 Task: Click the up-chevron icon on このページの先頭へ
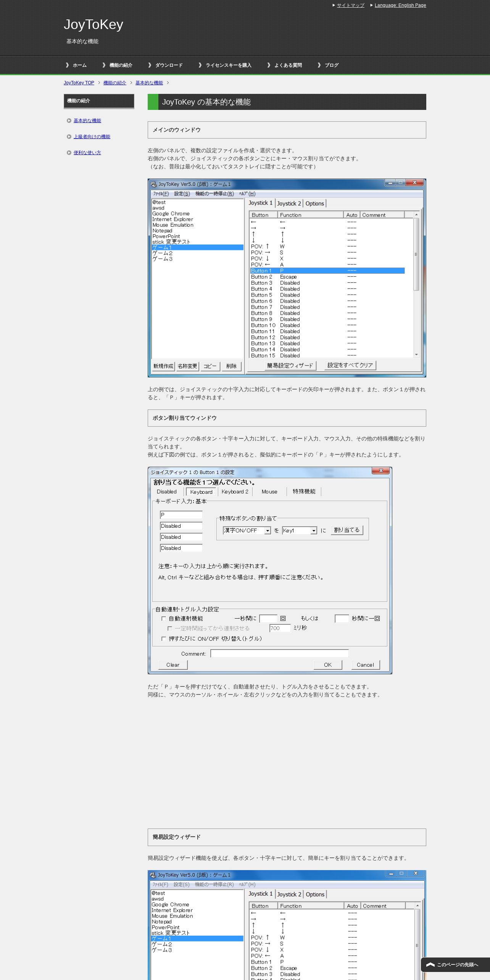click(x=430, y=965)
